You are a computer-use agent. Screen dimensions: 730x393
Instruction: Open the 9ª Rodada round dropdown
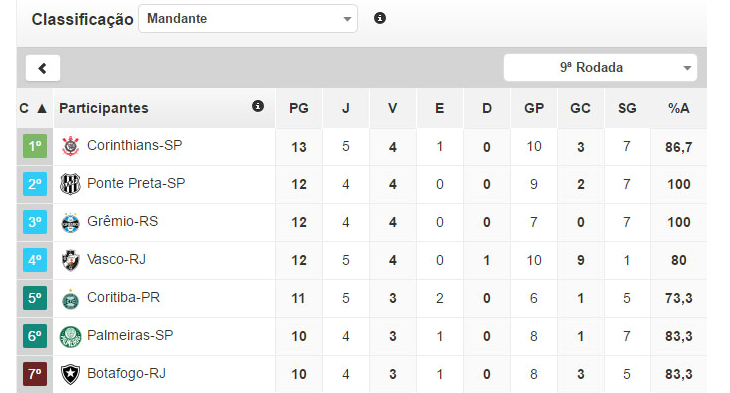pos(600,68)
